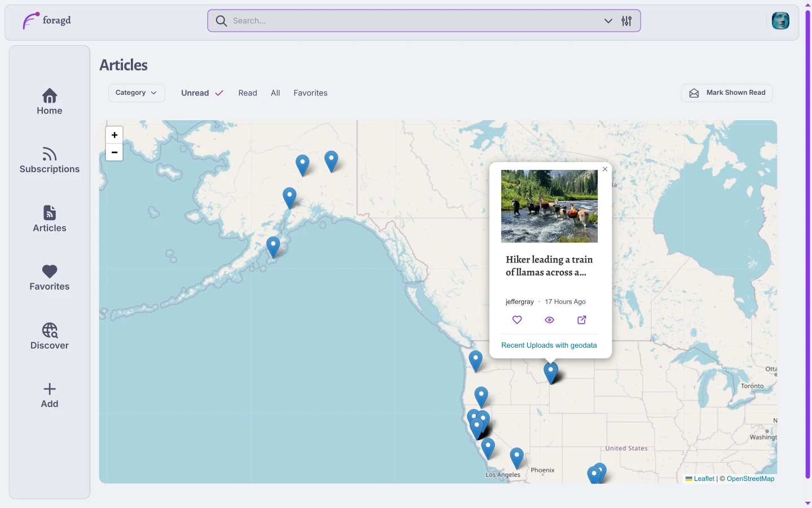Open the llama article thumbnail image
The width and height of the screenshot is (812, 508).
coord(549,206)
